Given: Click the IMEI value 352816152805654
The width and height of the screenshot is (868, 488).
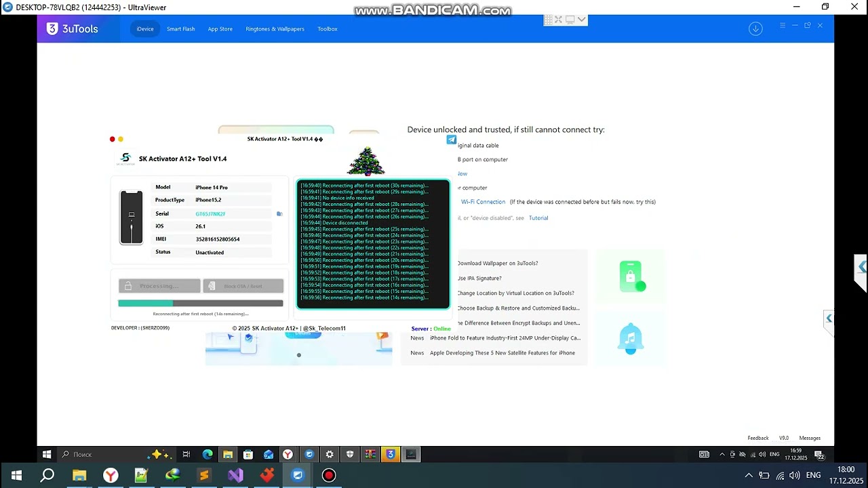Looking at the screenshot, I should [218, 239].
